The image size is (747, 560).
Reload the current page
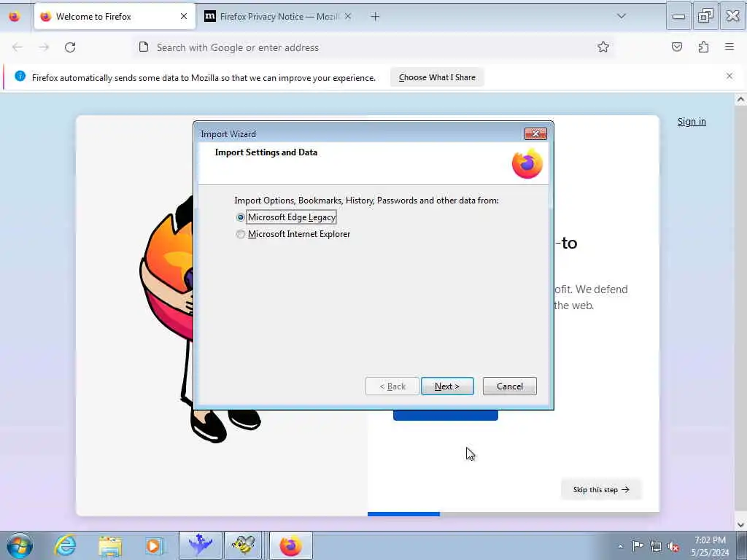point(70,47)
